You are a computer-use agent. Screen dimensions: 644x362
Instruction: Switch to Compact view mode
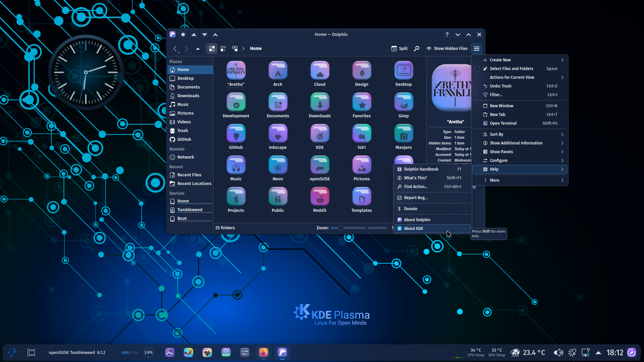(x=223, y=49)
